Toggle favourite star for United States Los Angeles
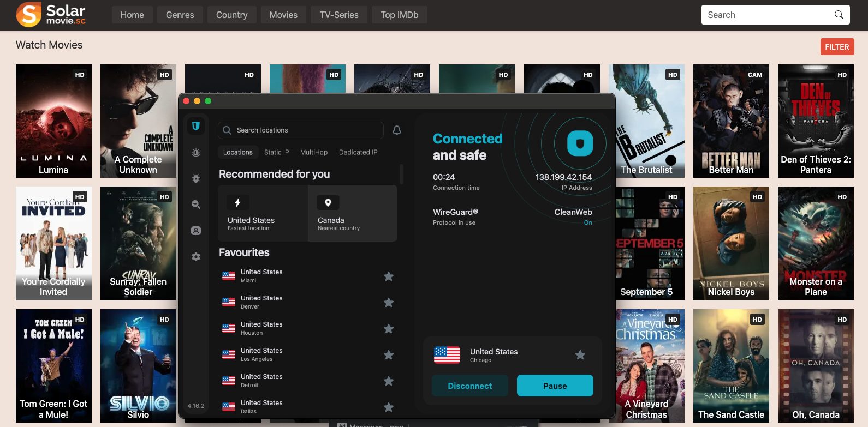The height and width of the screenshot is (427, 868). click(389, 355)
